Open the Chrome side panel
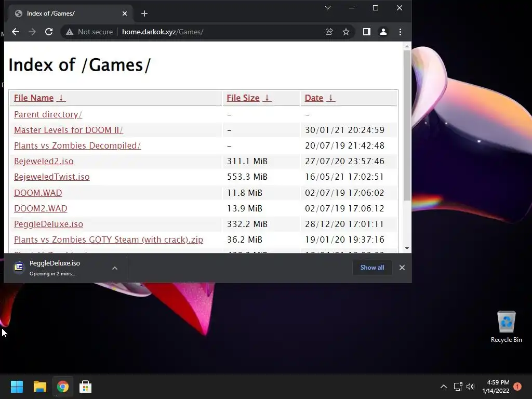 click(366, 32)
